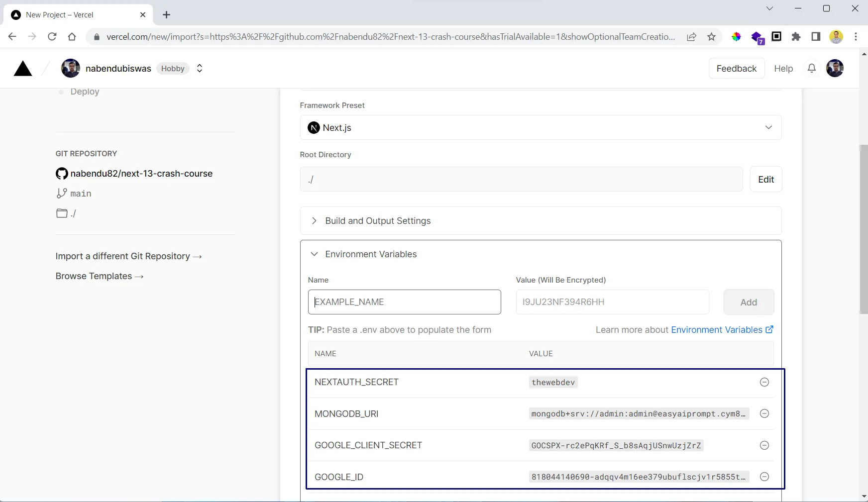The image size is (868, 502).
Task: Click the share page icon in address bar
Action: point(691,37)
